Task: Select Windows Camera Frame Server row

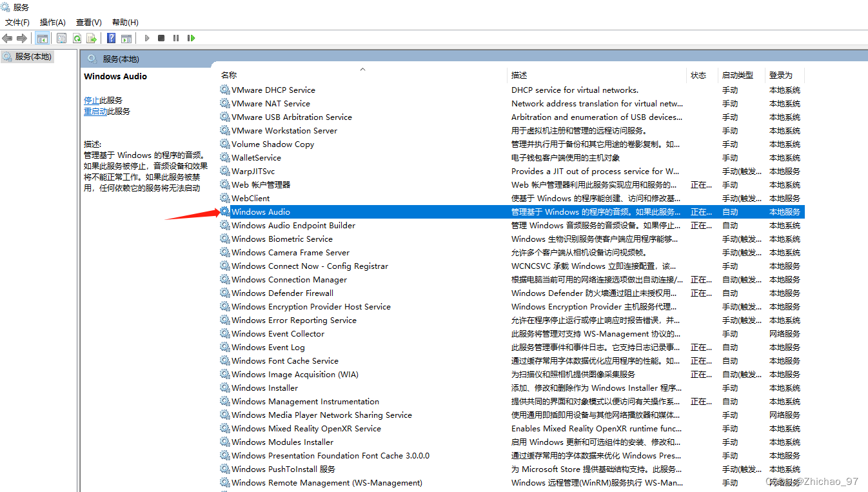Action: coord(511,252)
